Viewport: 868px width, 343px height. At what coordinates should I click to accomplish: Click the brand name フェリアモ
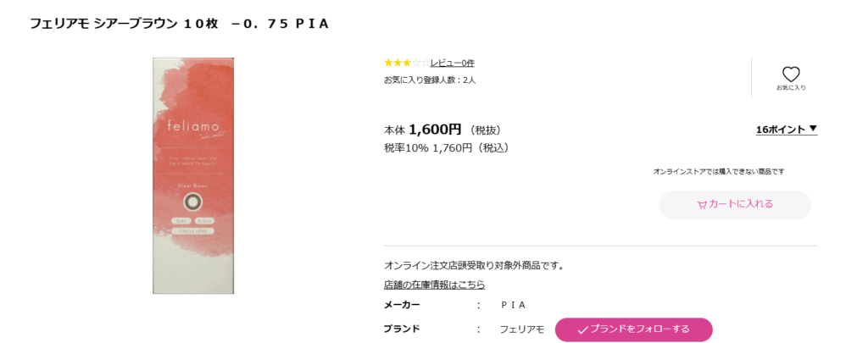click(x=521, y=329)
